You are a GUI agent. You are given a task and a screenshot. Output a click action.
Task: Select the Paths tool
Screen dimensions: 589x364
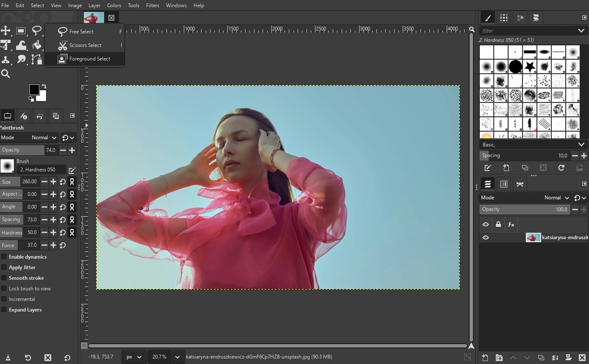click(x=36, y=59)
